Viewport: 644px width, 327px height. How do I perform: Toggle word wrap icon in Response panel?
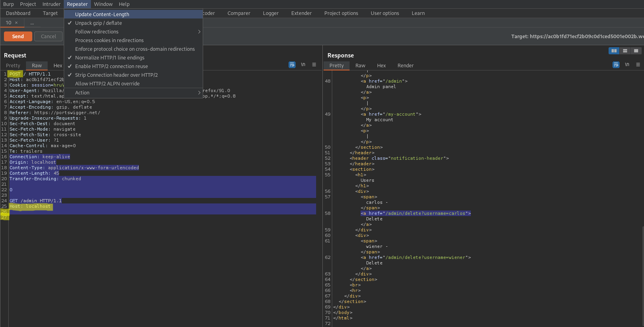[616, 65]
